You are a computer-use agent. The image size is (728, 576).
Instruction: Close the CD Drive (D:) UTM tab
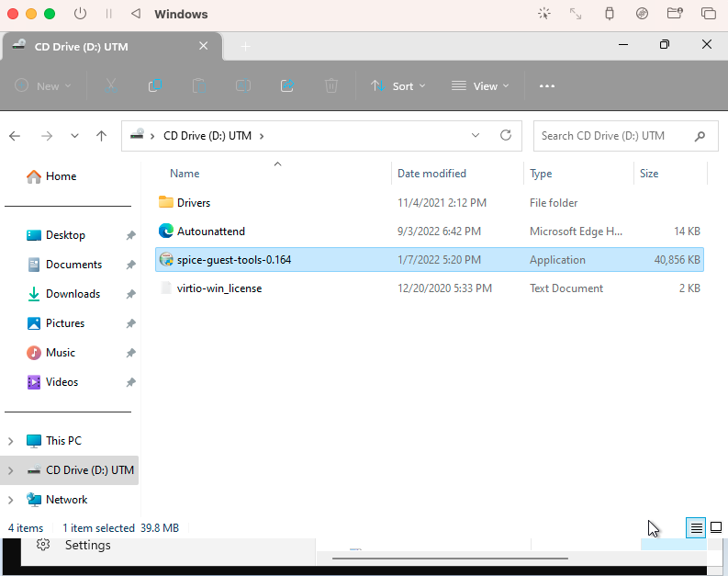pyautogui.click(x=204, y=46)
